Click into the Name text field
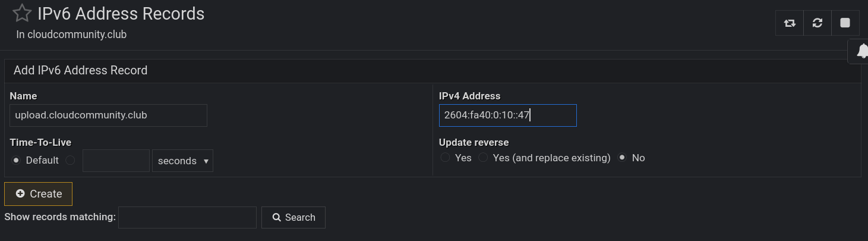This screenshot has height=241, width=868. pos(108,115)
